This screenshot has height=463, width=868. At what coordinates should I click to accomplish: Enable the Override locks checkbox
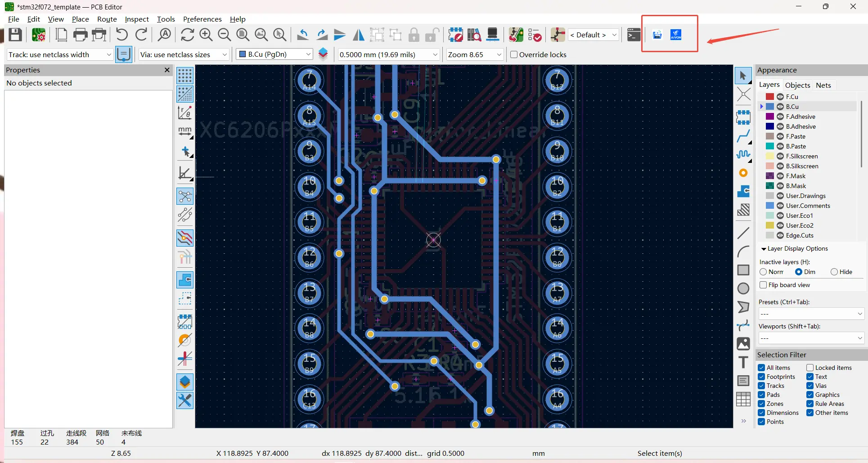pyautogui.click(x=514, y=54)
